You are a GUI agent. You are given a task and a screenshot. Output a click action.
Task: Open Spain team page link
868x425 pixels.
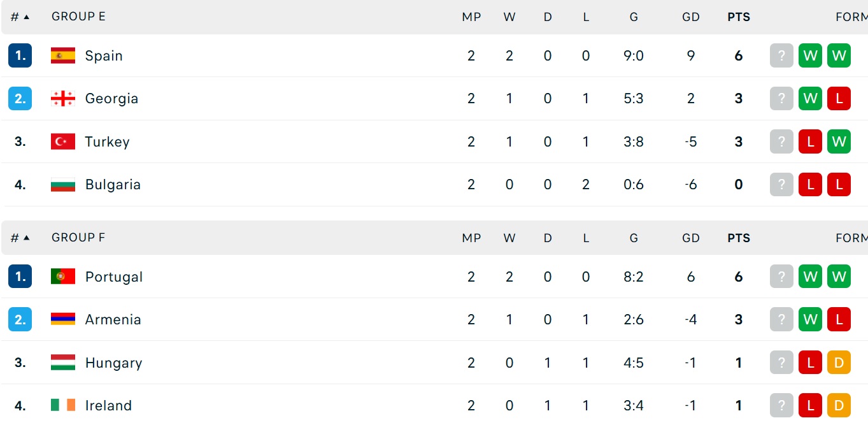click(104, 55)
